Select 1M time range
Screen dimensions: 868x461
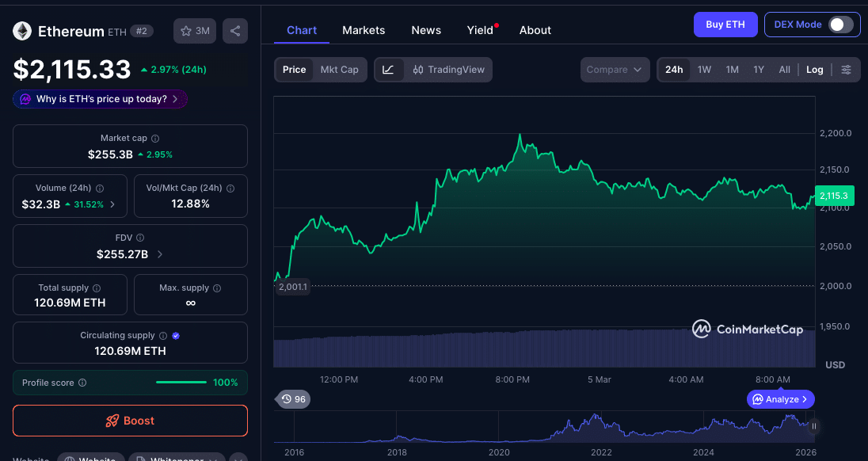(733, 70)
